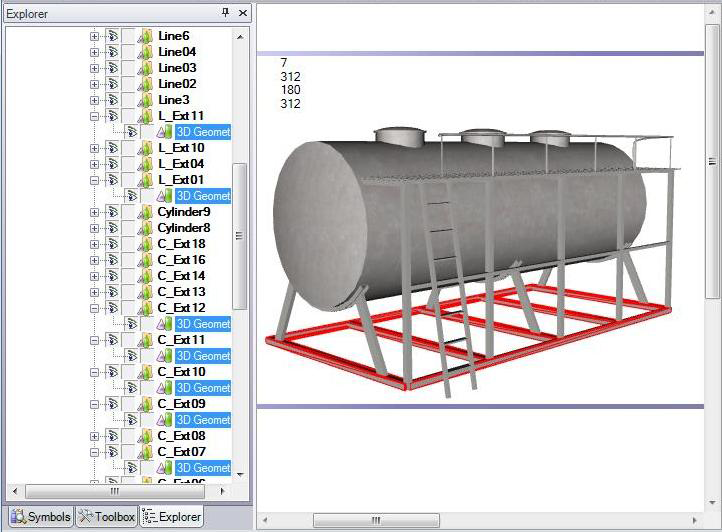Click the layer icon beside Cylinder9

[145, 212]
